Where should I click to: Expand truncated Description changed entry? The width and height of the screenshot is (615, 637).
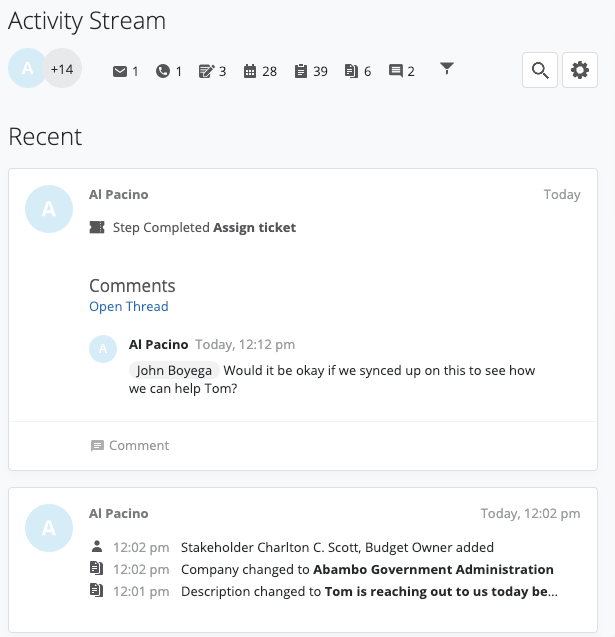point(441,591)
